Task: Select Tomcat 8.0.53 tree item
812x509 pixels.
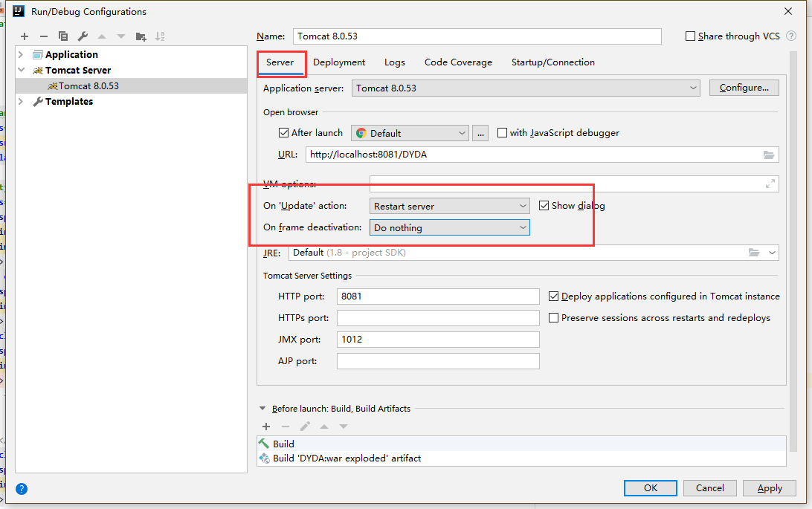Action: 131,86
